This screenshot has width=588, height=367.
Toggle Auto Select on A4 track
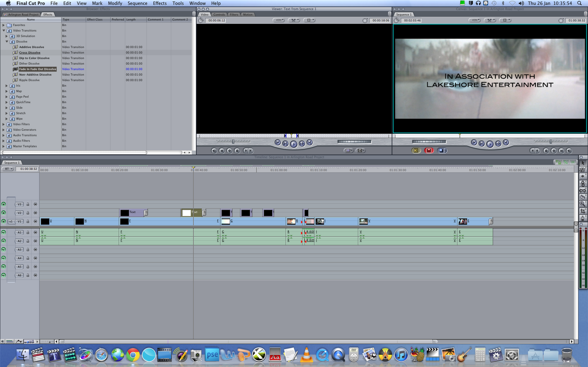tap(35, 258)
